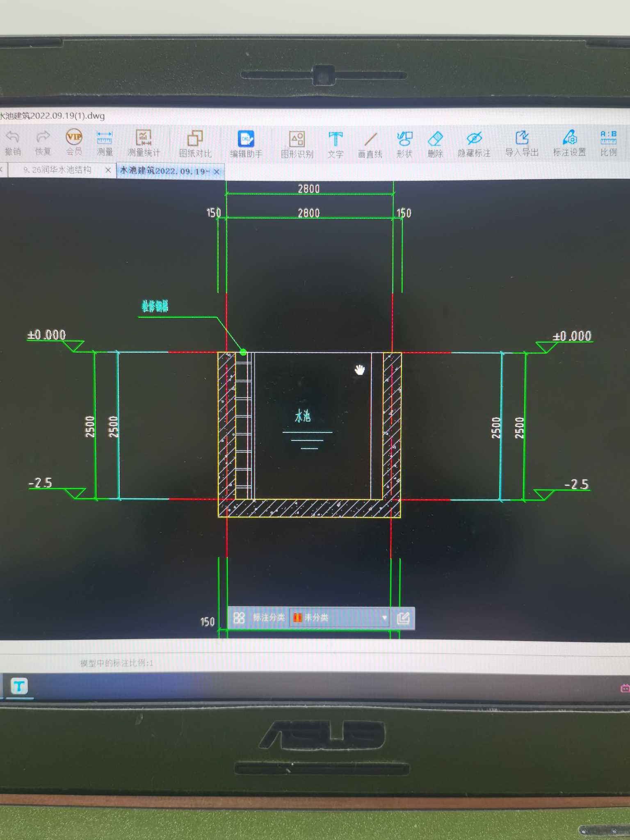This screenshot has width=630, height=840.
Task: Select the Draw line (画直线) tool
Action: 370,144
